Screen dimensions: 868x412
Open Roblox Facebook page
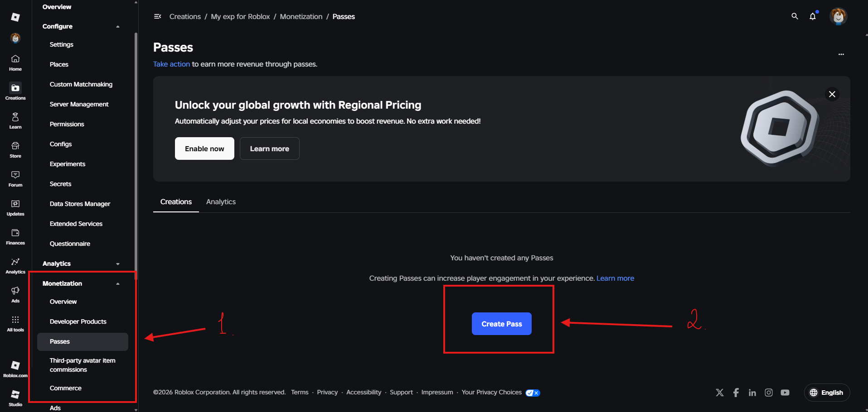tap(736, 393)
